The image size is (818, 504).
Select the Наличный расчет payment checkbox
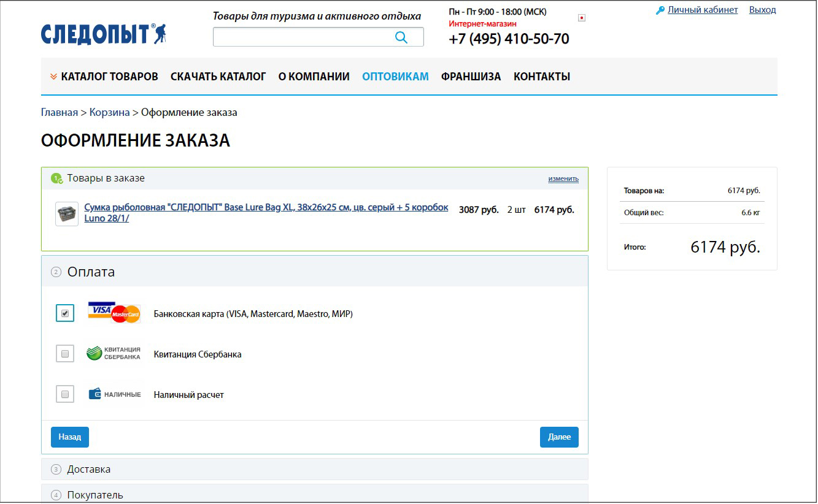65,394
